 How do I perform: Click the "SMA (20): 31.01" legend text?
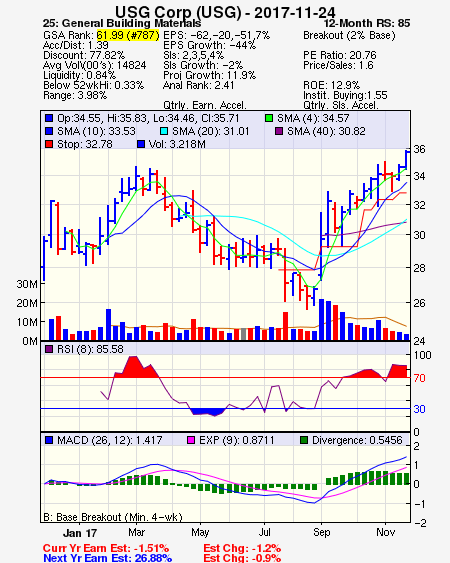pos(210,131)
